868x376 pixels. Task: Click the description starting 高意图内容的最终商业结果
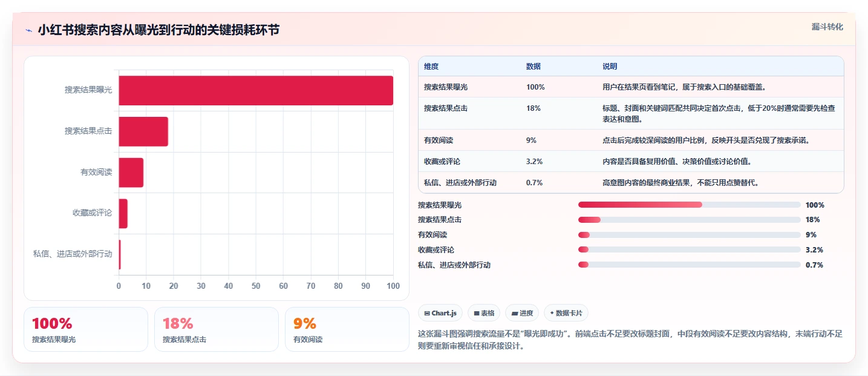[x=680, y=183]
